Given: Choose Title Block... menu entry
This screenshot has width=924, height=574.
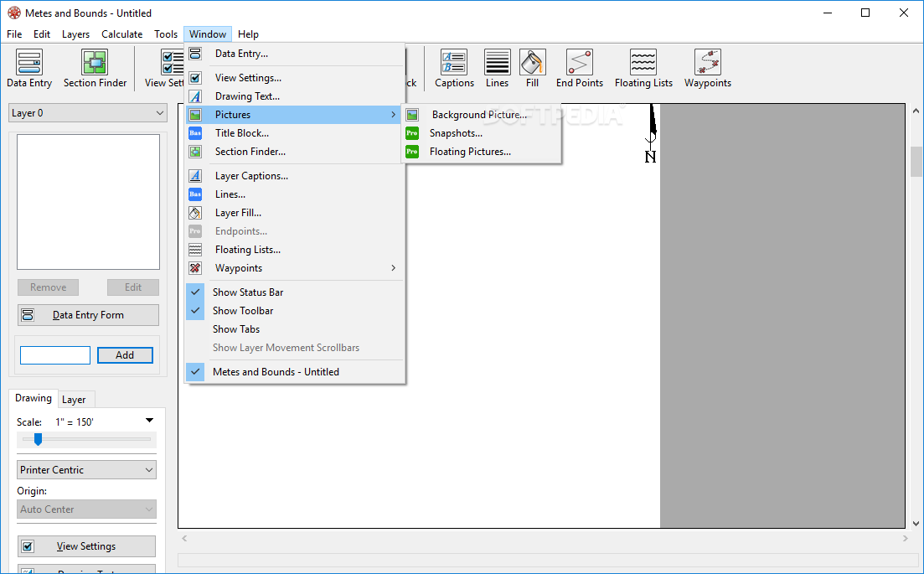Looking at the screenshot, I should [x=295, y=133].
